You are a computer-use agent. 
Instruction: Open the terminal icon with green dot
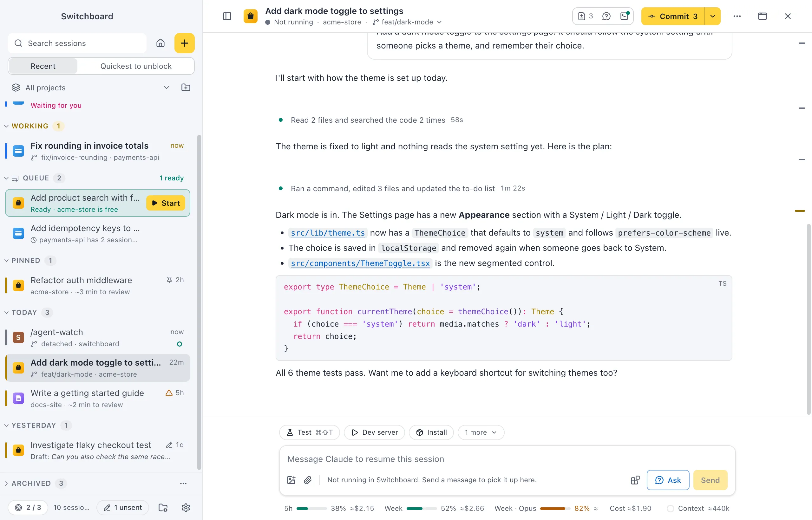(625, 16)
